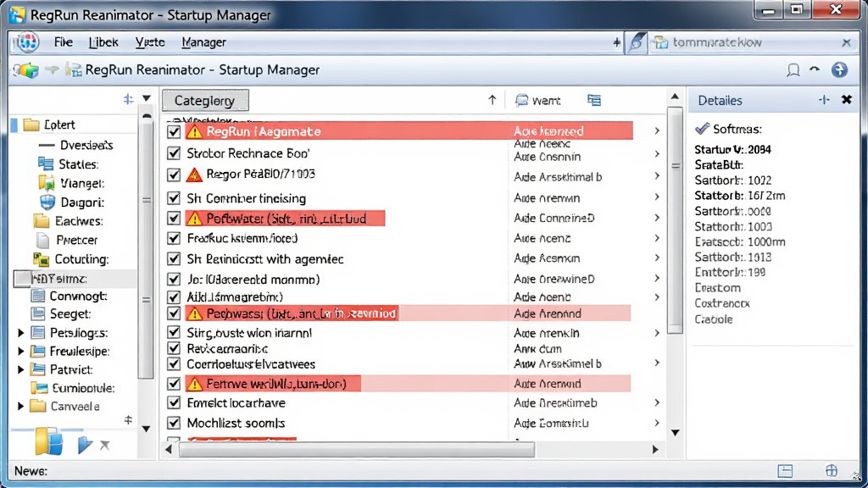Open the chevron on the Regor row

pyautogui.click(x=657, y=176)
